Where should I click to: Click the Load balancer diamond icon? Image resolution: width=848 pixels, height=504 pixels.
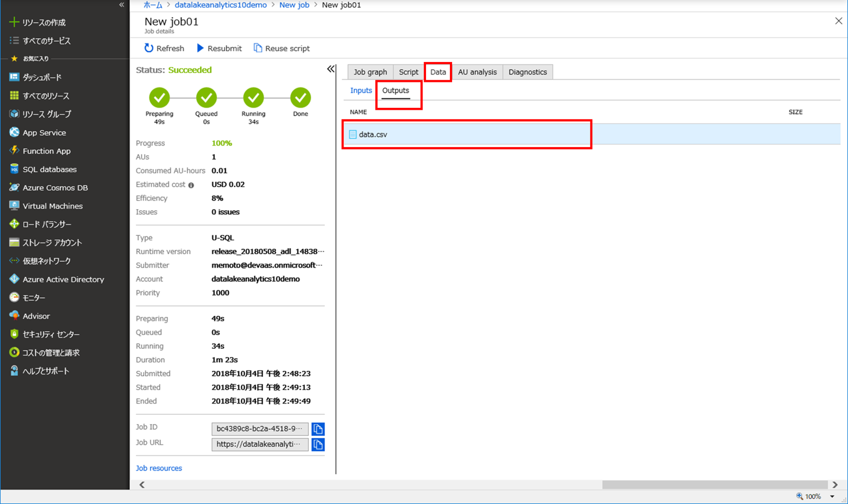tap(14, 224)
